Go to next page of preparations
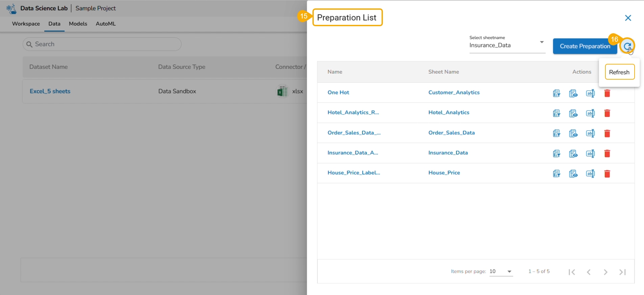The height and width of the screenshot is (295, 644). pos(605,272)
